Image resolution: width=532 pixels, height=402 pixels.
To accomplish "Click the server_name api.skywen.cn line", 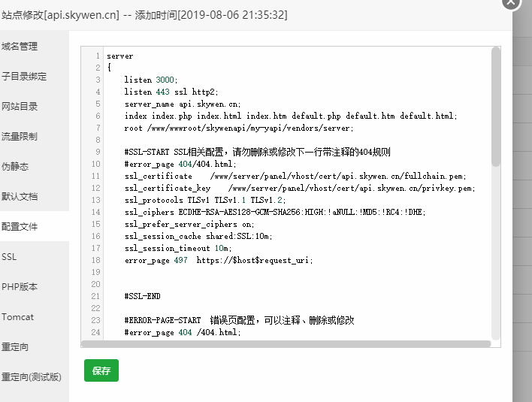I will (x=183, y=104).
